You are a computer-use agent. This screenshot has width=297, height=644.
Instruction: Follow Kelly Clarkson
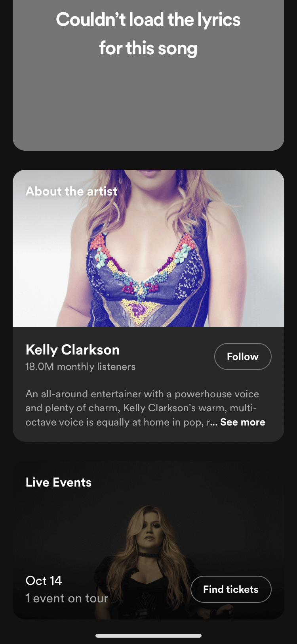point(243,356)
